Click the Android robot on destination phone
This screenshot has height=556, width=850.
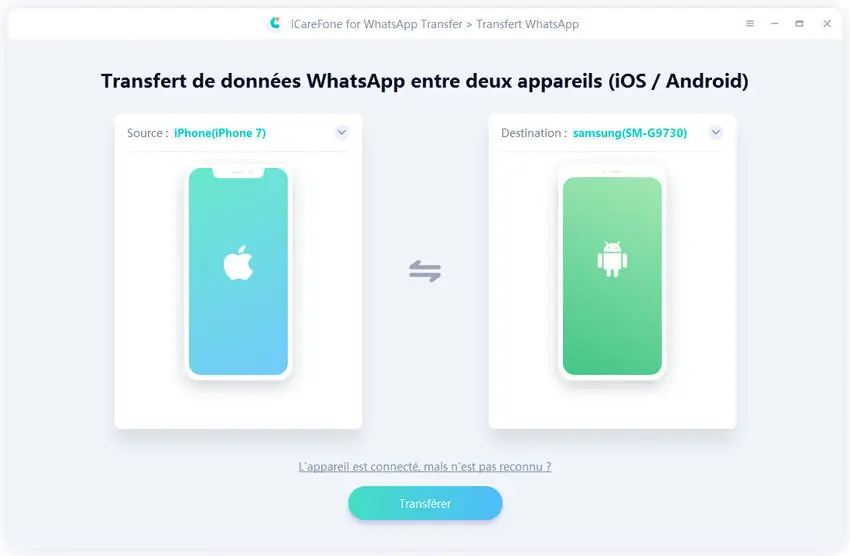(x=612, y=259)
